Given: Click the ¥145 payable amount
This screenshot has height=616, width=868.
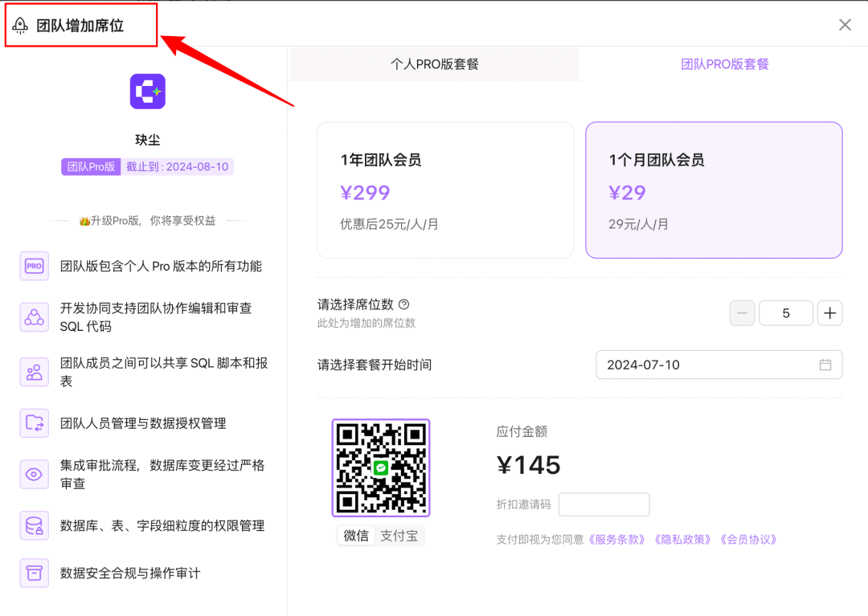Looking at the screenshot, I should (x=529, y=465).
